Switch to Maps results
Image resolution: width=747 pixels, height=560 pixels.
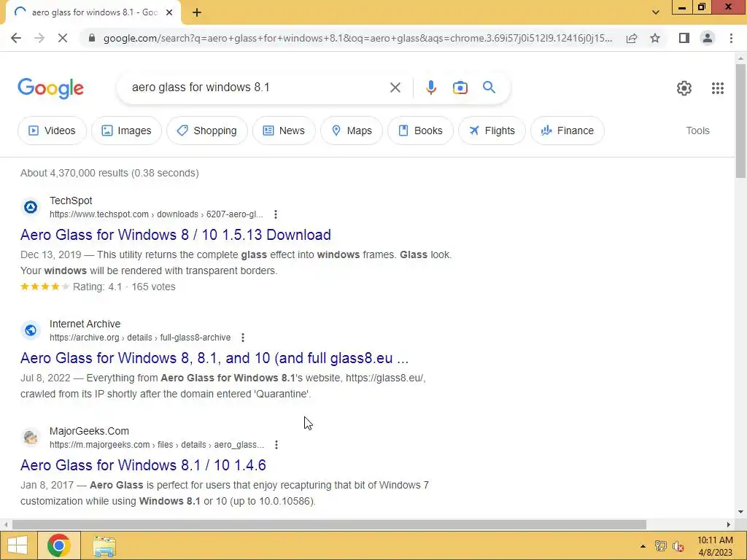click(x=352, y=131)
